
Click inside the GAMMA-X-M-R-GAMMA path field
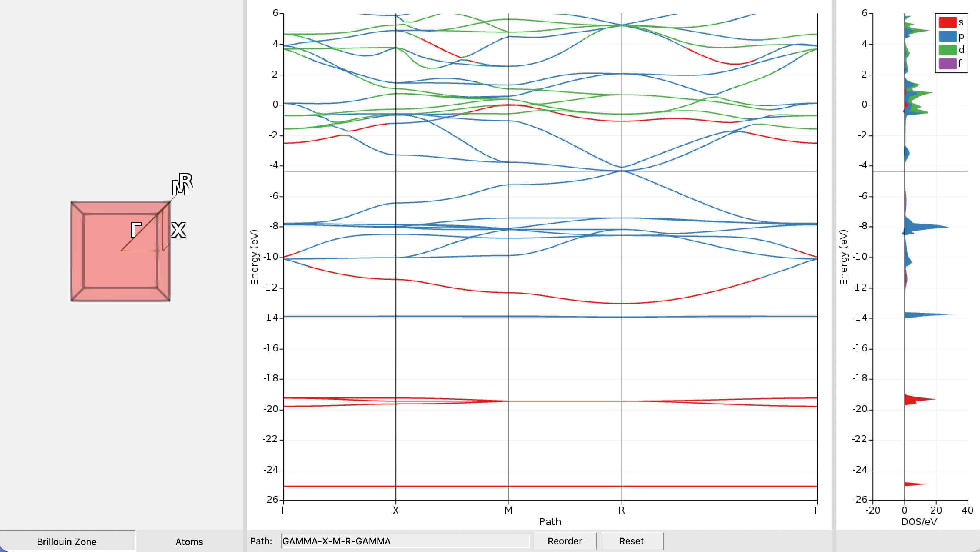[x=406, y=541]
